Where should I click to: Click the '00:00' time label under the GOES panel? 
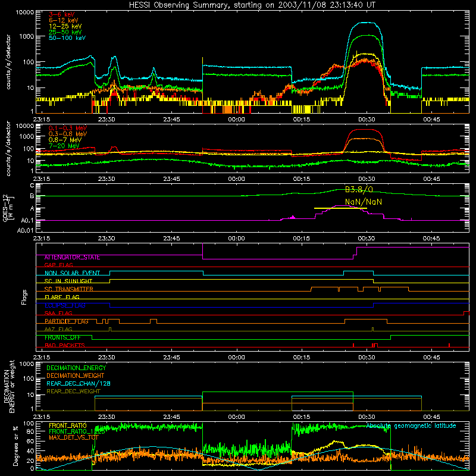click(236, 239)
